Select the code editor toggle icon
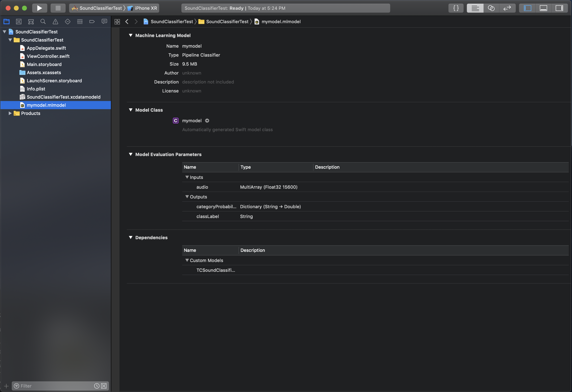The width and height of the screenshot is (572, 392). (x=455, y=8)
